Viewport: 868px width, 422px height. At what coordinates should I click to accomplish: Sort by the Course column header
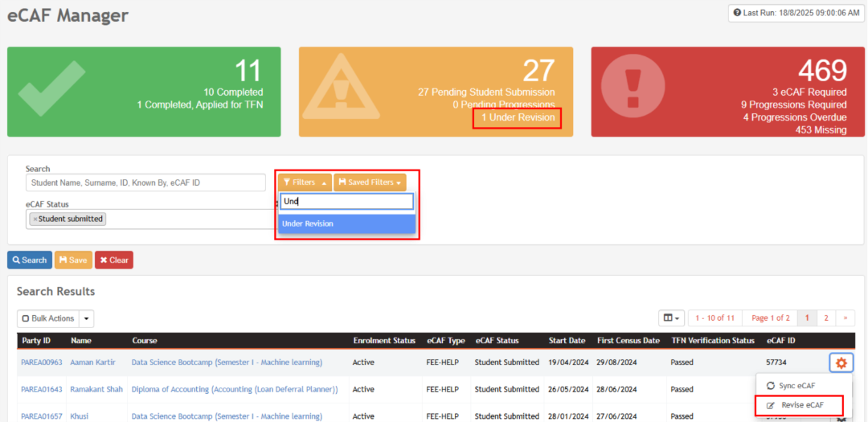click(x=145, y=341)
